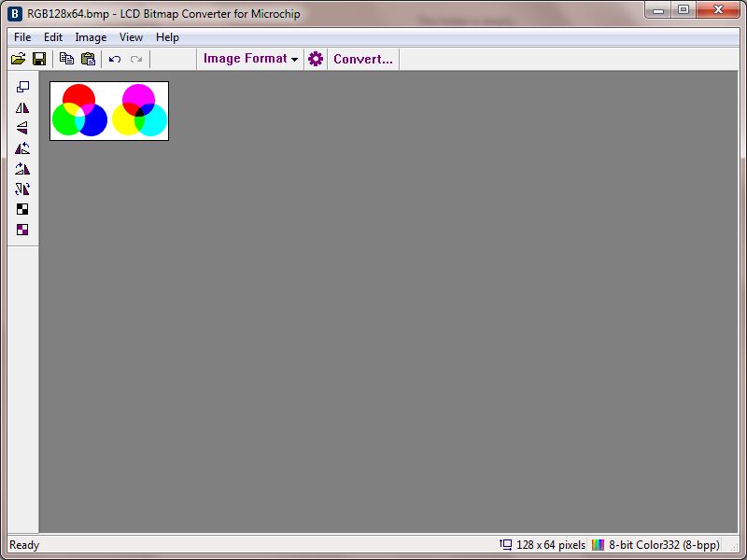The image size is (747, 560).
Task: Click the 'Ready' status bar text
Action: (x=24, y=545)
